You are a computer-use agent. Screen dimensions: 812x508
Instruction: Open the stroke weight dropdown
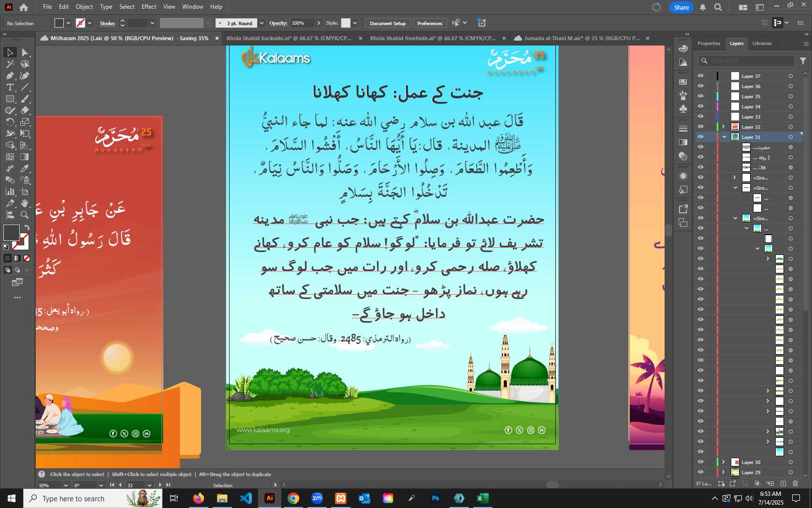click(x=152, y=23)
